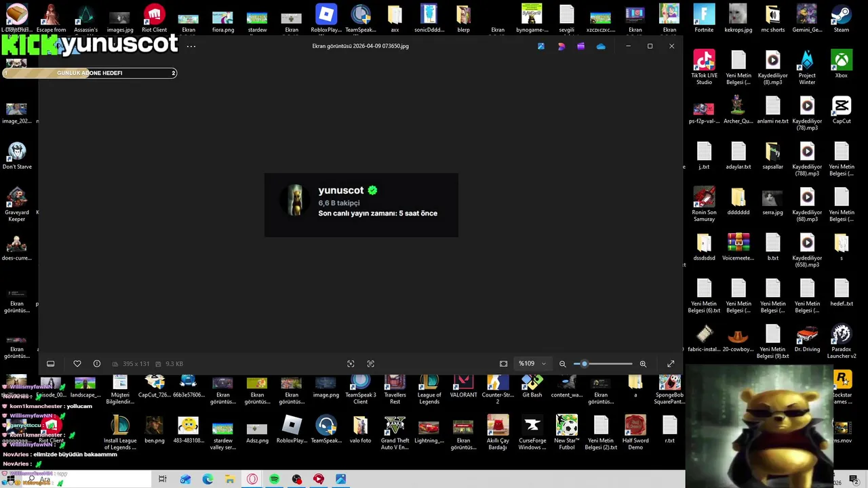Open the Edit image tool in Photos title bar
The height and width of the screenshot is (488, 868).
(541, 46)
